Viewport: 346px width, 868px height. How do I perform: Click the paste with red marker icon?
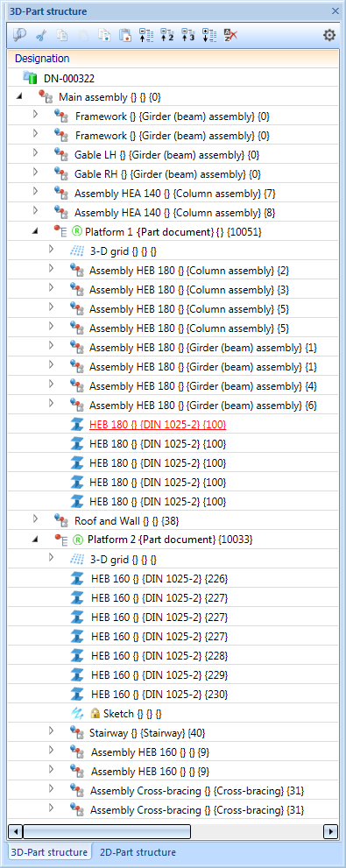click(125, 35)
